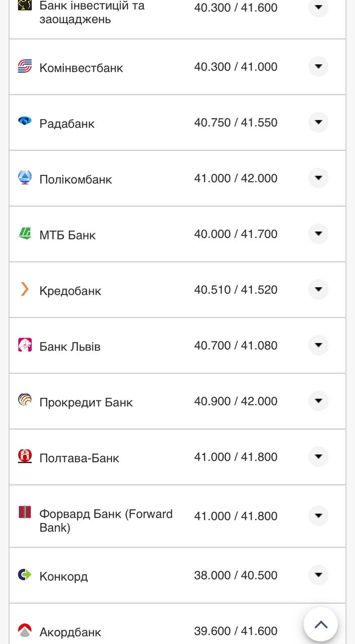Open the Полікомбанк bank name link
The width and height of the screenshot is (355, 644).
(76, 180)
